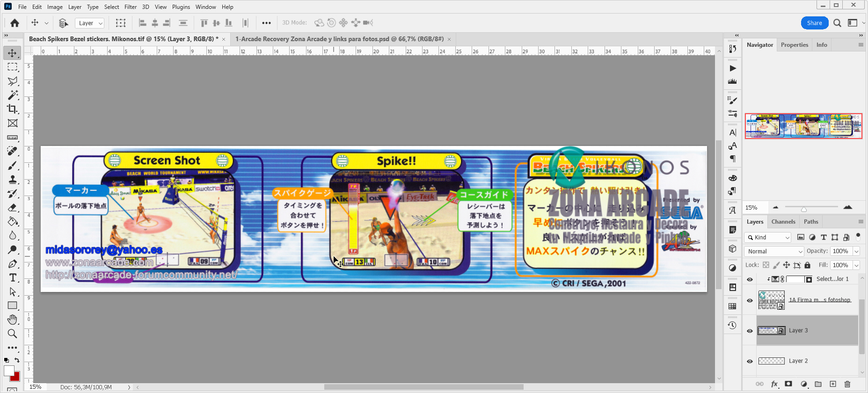The image size is (868, 393).
Task: Toggle lock image pixels
Action: pyautogui.click(x=776, y=265)
